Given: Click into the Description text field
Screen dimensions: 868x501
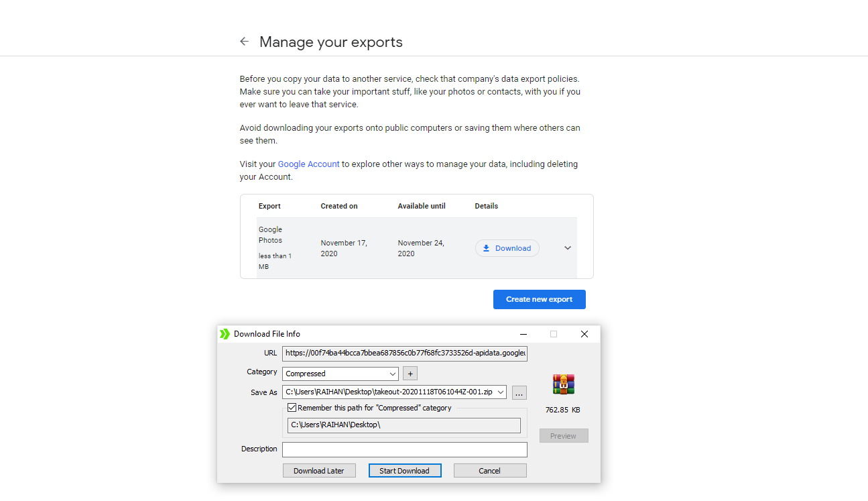Looking at the screenshot, I should pyautogui.click(x=405, y=449).
